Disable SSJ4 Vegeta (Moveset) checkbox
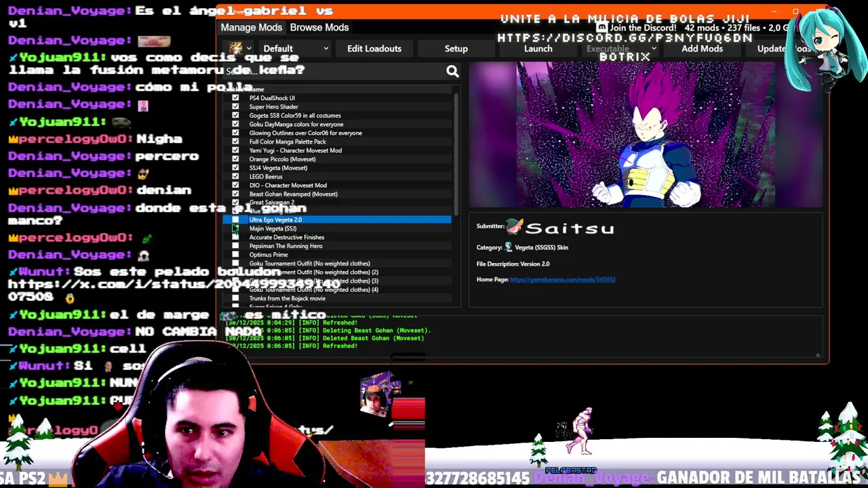The width and height of the screenshot is (868, 488). 235,168
